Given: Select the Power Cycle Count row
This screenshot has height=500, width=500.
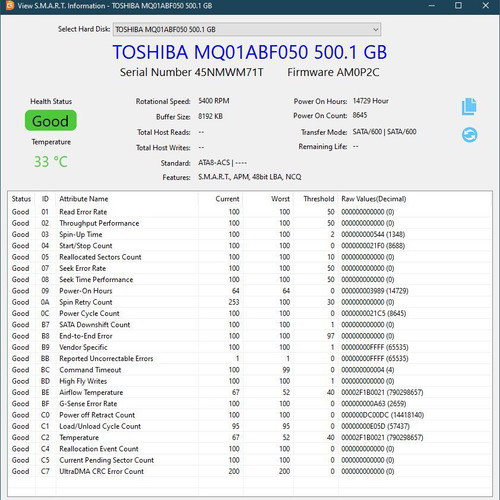Looking at the screenshot, I should pos(250,313).
